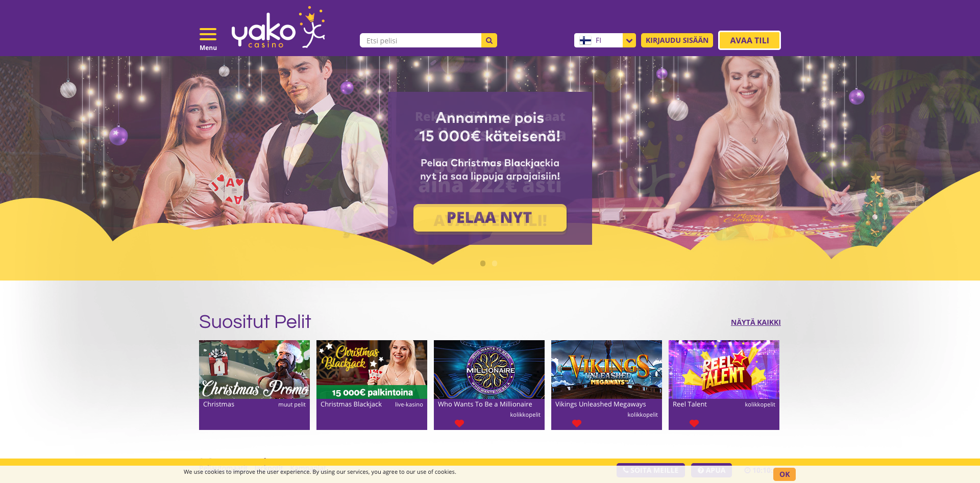Select the second banner slide dot
The image size is (980, 483).
point(495,263)
